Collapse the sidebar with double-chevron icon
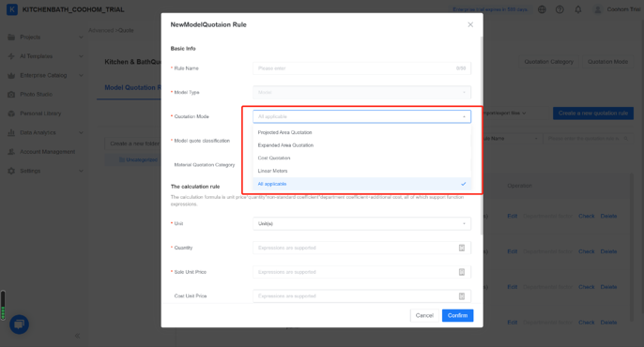 (x=78, y=336)
